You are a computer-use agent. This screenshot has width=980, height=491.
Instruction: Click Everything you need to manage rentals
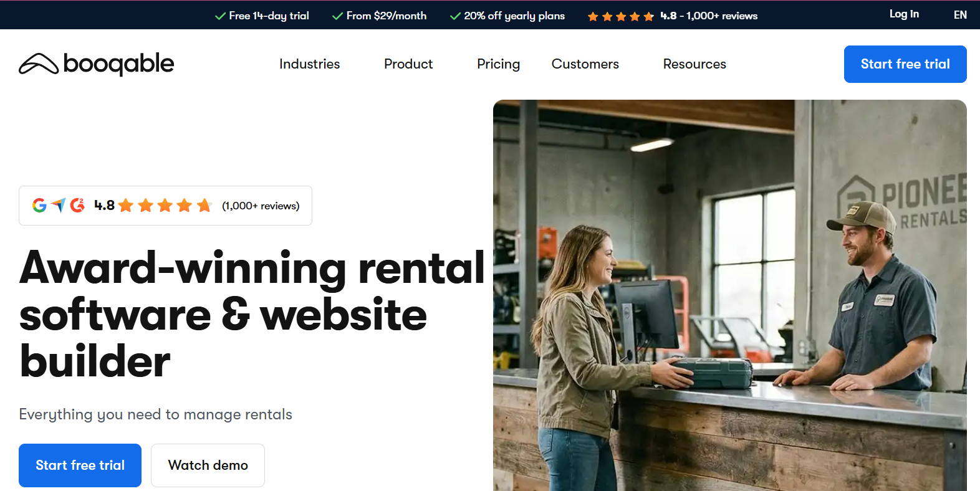[155, 414]
